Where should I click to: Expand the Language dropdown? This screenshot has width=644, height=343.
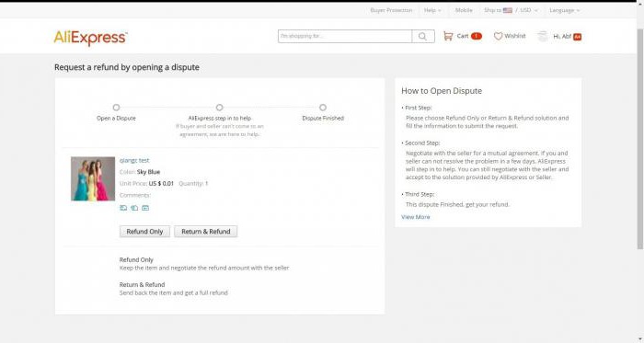(x=564, y=10)
